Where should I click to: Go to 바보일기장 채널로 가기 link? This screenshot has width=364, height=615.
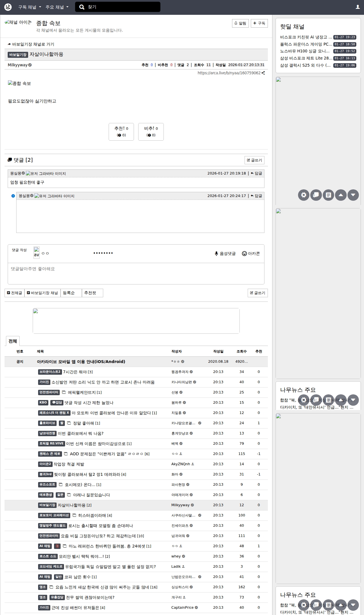(31, 44)
